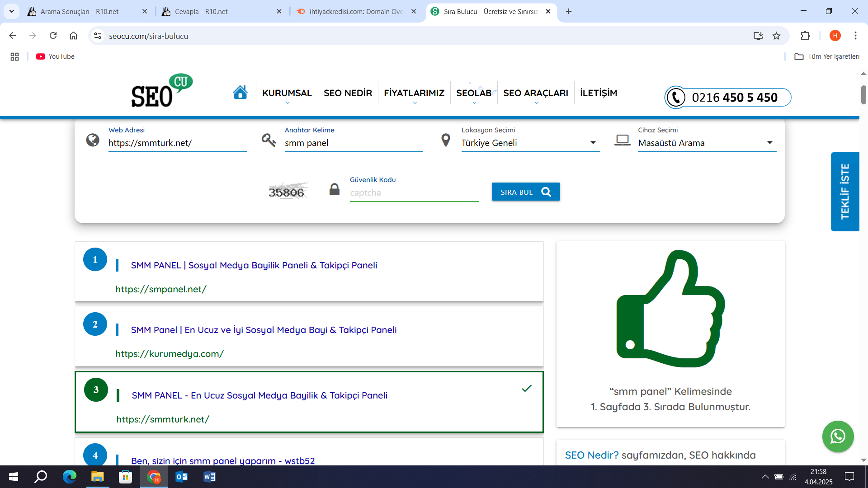Click the Anahtar Kelime input field
This screenshot has width=868, height=488.
pos(354,143)
